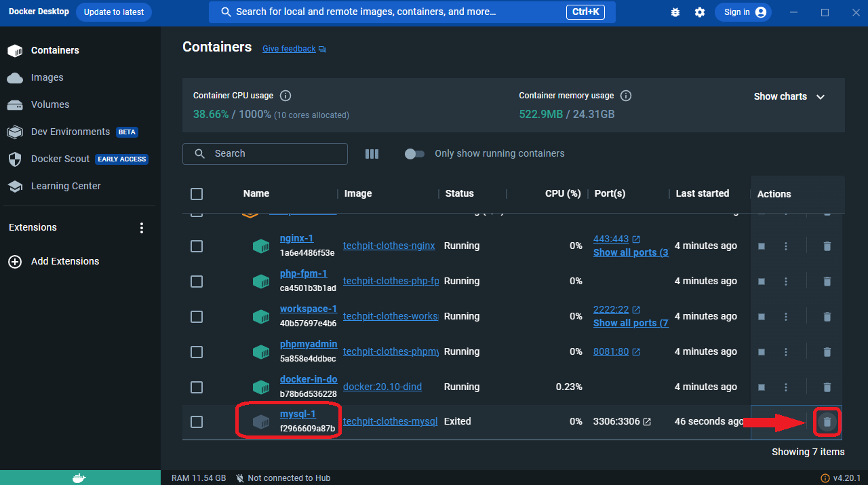Open the Extensions three-dot menu
The height and width of the screenshot is (485, 868).
[x=142, y=228]
